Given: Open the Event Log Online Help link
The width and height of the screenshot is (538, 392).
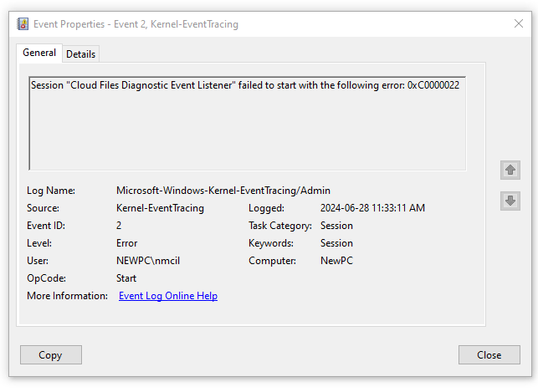Looking at the screenshot, I should coord(168,296).
